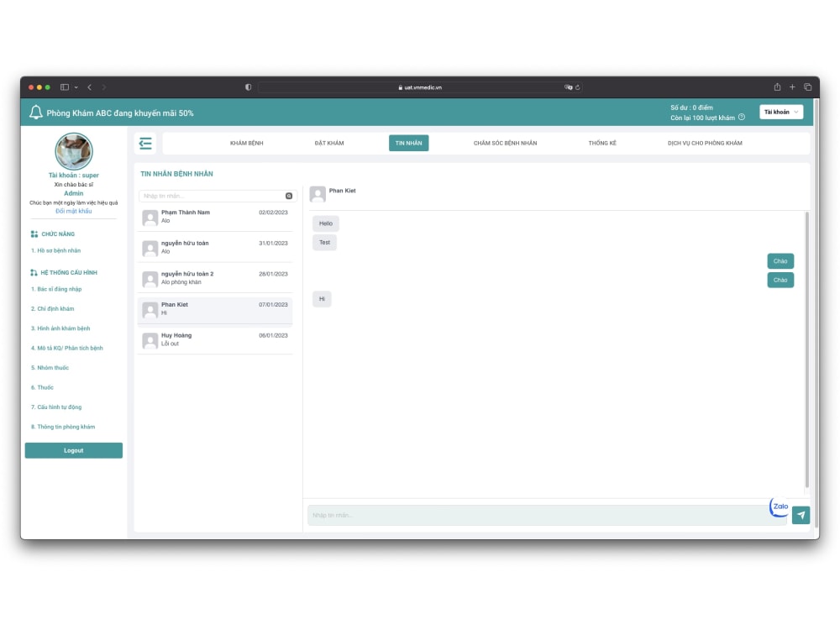Click the Đổi mật khẩu link
840x630 pixels.
pyautogui.click(x=74, y=211)
